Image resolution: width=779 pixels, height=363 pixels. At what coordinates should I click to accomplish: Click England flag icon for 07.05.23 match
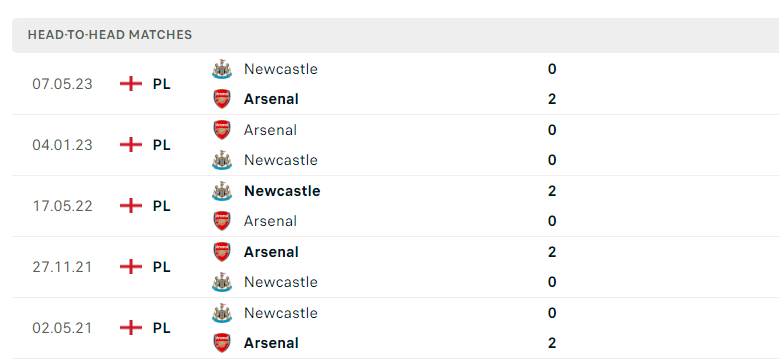click(131, 83)
